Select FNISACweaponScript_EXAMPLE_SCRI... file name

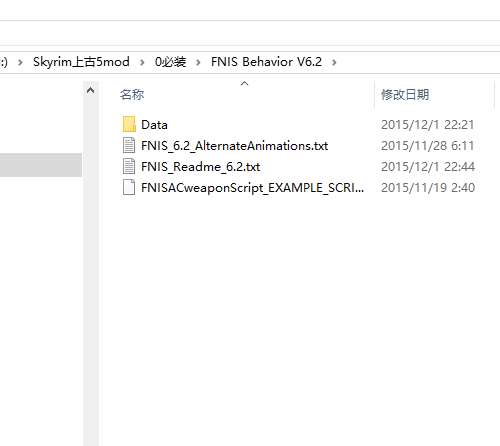click(x=252, y=188)
